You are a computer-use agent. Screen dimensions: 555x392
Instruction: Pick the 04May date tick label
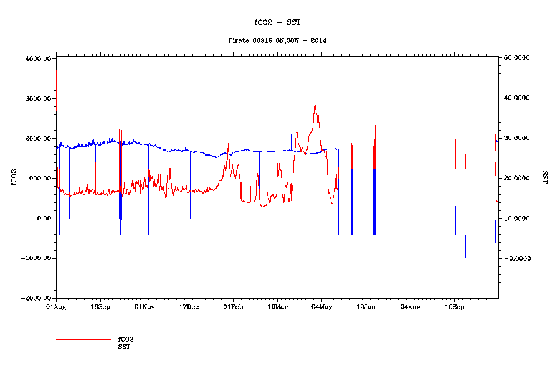[321, 307]
